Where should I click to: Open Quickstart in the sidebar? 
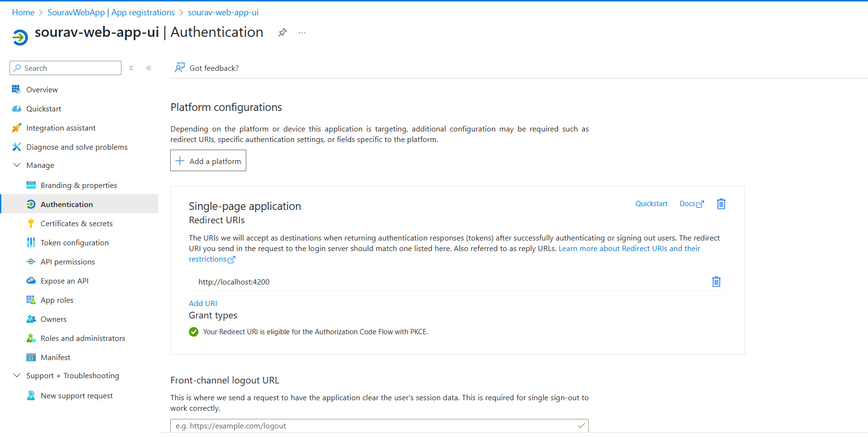44,109
